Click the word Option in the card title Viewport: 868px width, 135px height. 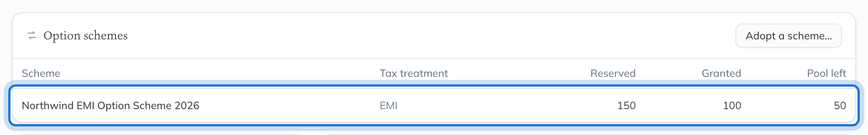[x=62, y=36]
